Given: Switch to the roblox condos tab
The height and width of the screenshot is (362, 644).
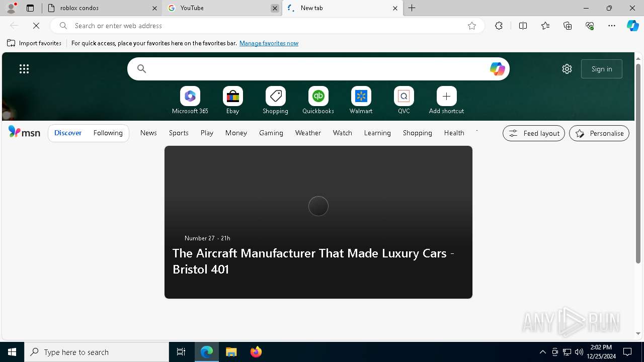Looking at the screenshot, I should [102, 8].
